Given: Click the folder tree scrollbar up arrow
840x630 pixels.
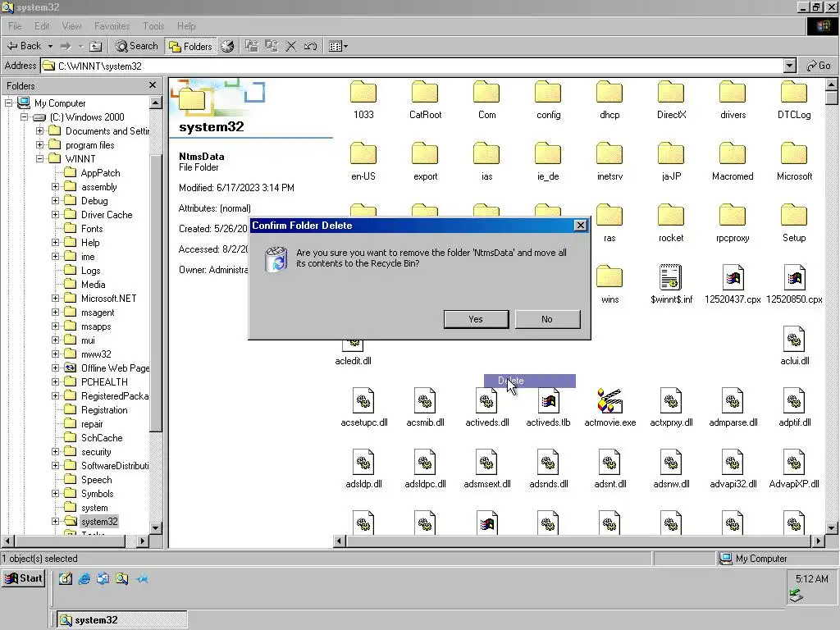Looking at the screenshot, I should 155,103.
